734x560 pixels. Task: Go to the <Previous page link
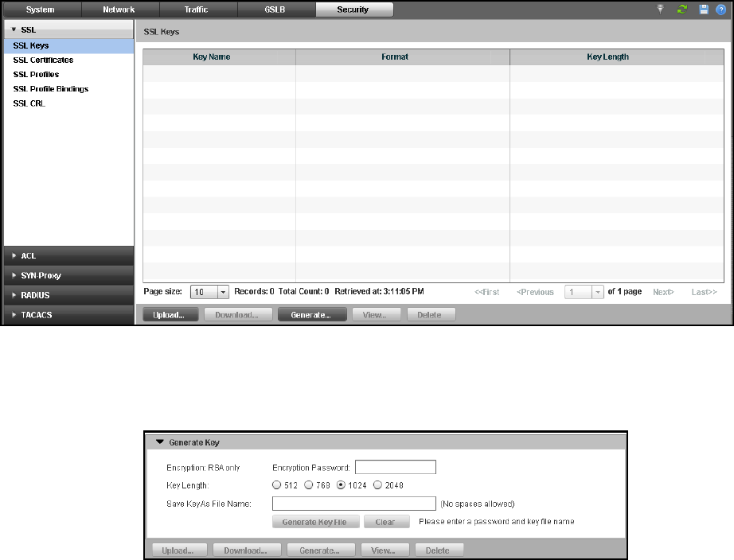coord(535,292)
